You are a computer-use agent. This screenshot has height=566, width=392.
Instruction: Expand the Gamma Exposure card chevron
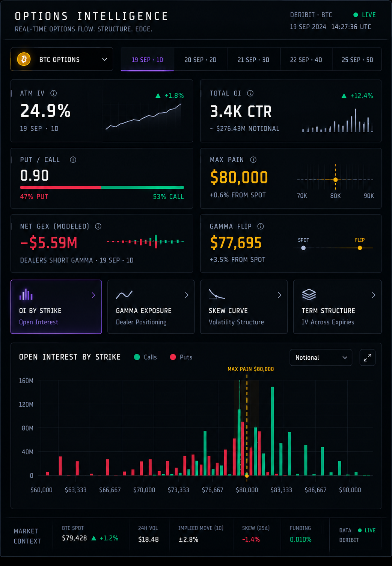(187, 295)
